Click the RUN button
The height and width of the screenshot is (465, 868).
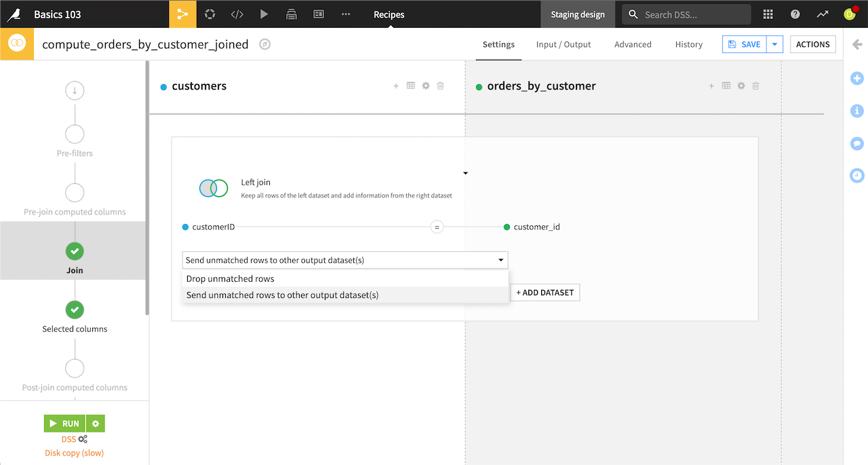(64, 423)
